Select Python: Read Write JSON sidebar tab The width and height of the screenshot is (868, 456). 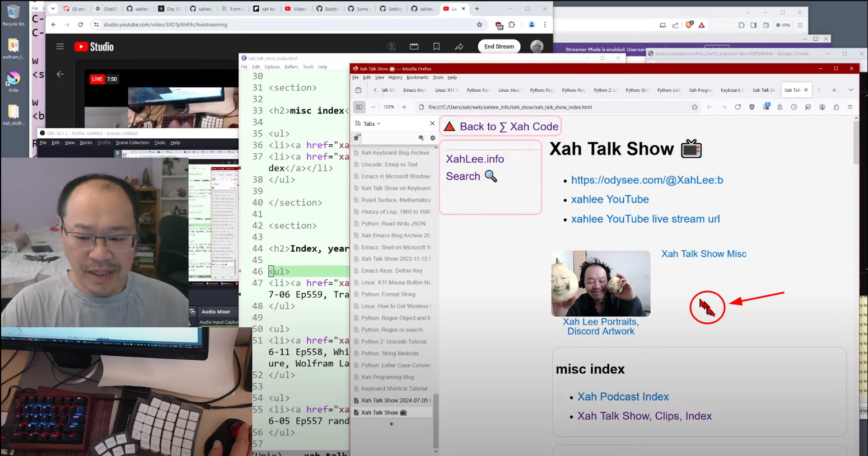[392, 224]
